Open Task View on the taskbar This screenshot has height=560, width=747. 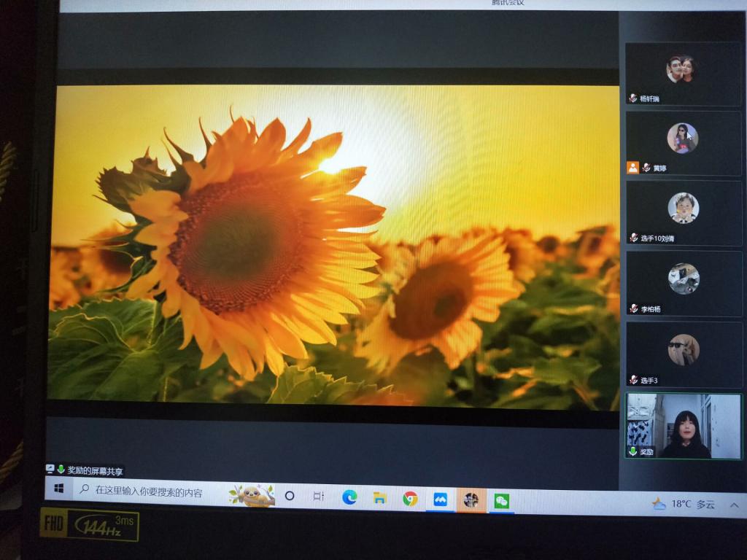(x=318, y=497)
